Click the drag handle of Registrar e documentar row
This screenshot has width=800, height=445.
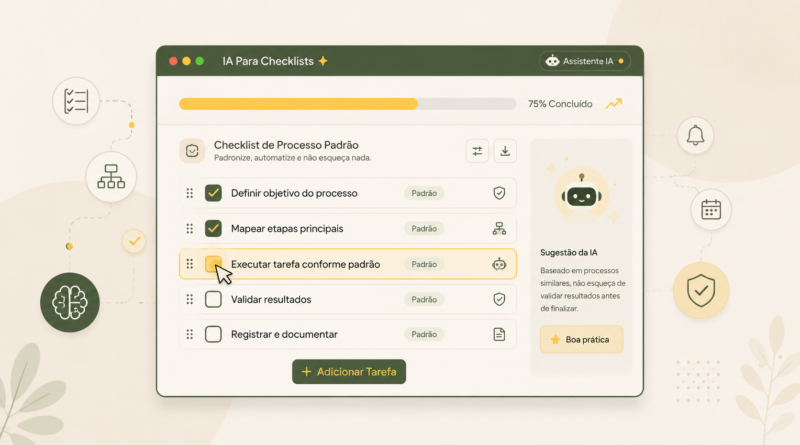(190, 334)
